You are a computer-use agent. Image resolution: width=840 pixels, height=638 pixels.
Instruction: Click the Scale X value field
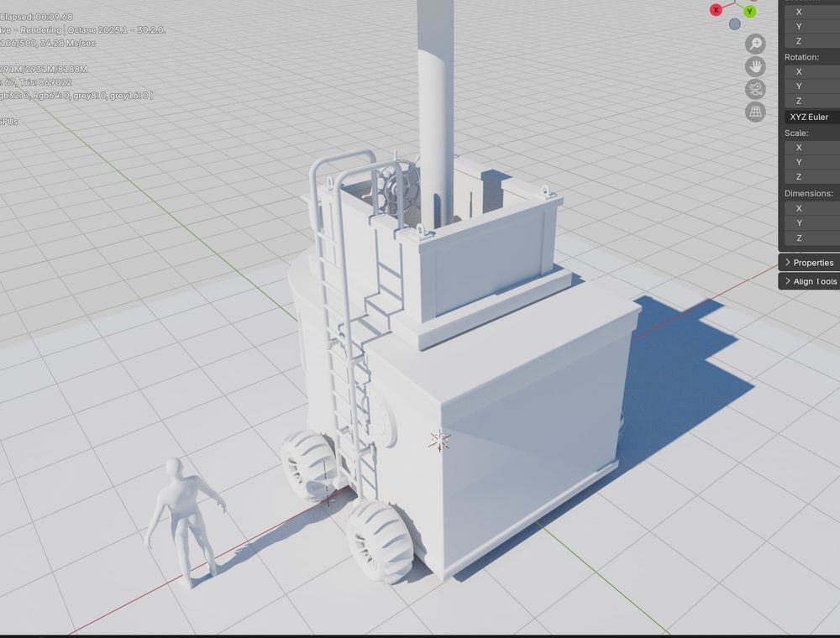(812, 147)
